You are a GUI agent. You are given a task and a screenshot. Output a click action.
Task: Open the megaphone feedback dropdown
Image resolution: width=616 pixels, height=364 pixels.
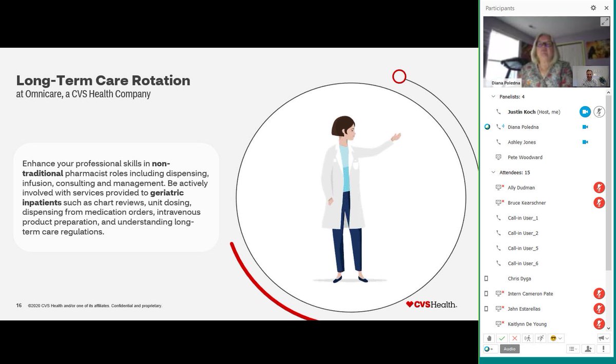click(x=604, y=338)
